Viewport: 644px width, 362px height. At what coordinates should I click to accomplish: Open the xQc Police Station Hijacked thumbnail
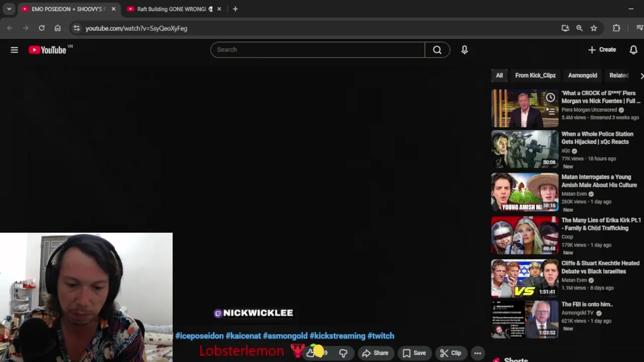tap(525, 149)
